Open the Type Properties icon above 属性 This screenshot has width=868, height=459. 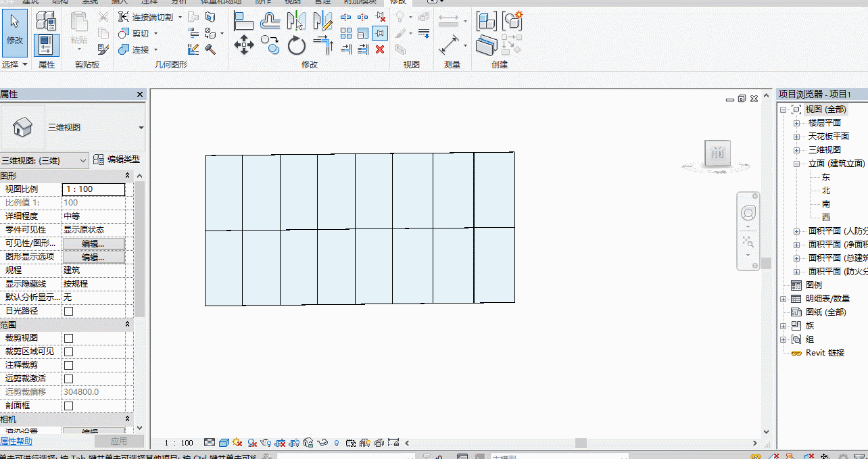[x=47, y=21]
